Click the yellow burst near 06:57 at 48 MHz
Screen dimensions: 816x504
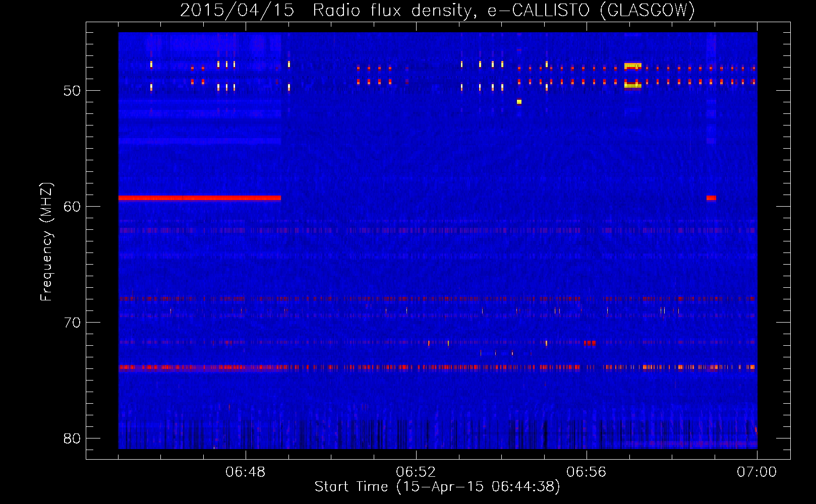pyautogui.click(x=632, y=66)
